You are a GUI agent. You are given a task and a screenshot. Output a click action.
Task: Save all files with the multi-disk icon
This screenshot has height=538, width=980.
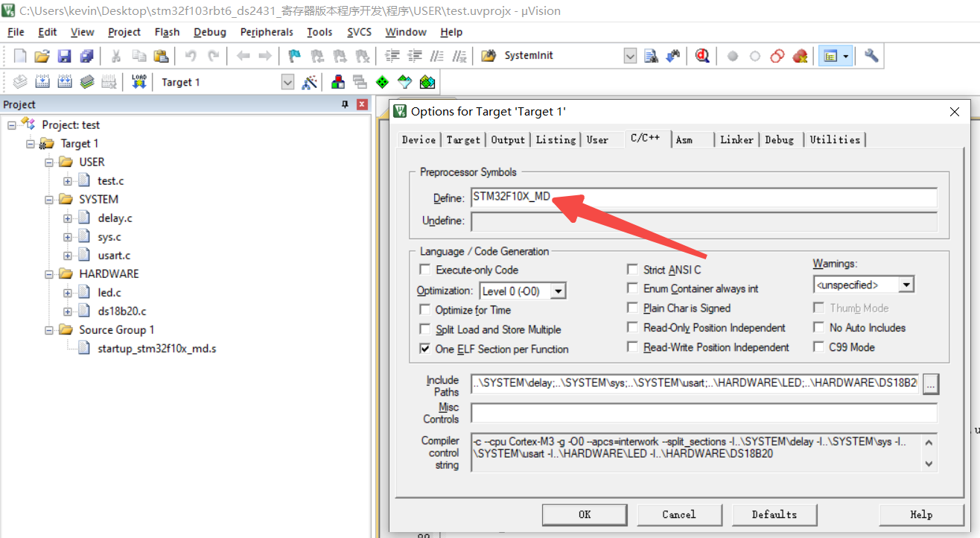pos(86,56)
